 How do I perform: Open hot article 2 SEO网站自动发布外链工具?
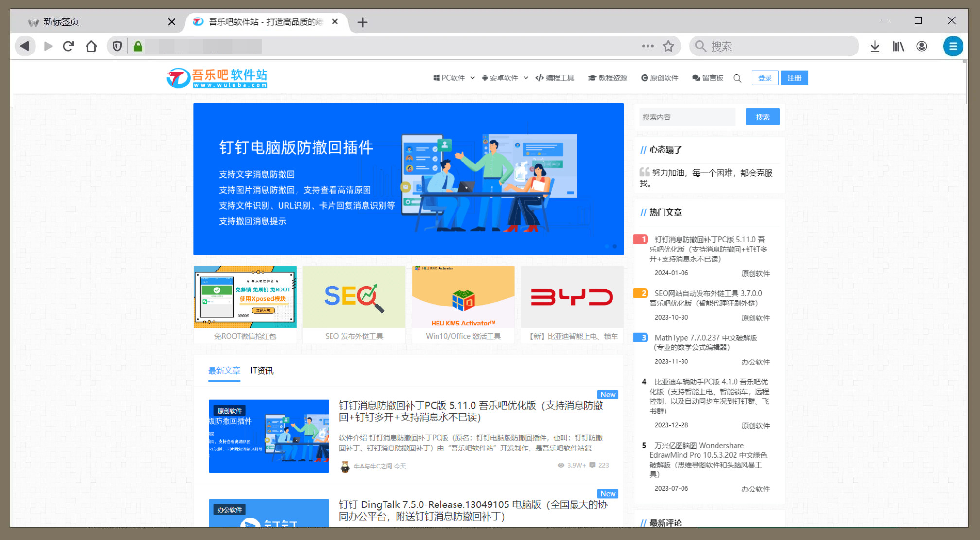click(x=706, y=298)
